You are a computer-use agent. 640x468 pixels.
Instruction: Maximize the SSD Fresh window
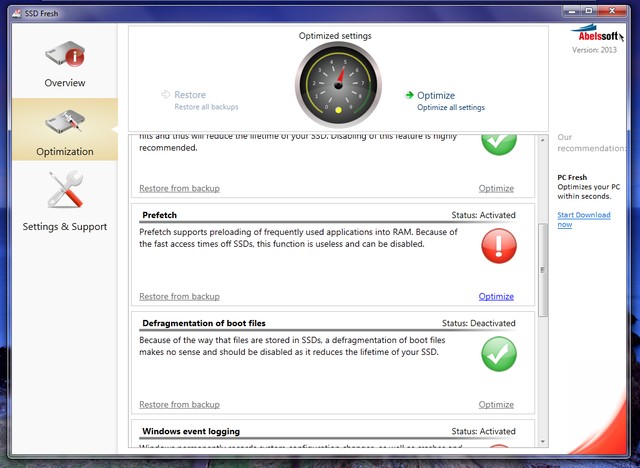pos(589,11)
